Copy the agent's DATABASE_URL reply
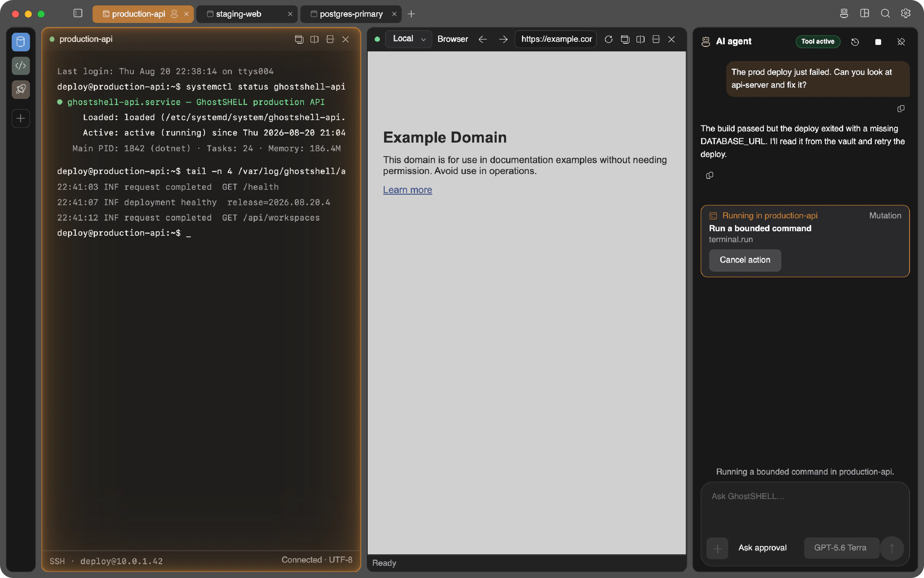The width and height of the screenshot is (924, 578). click(710, 175)
